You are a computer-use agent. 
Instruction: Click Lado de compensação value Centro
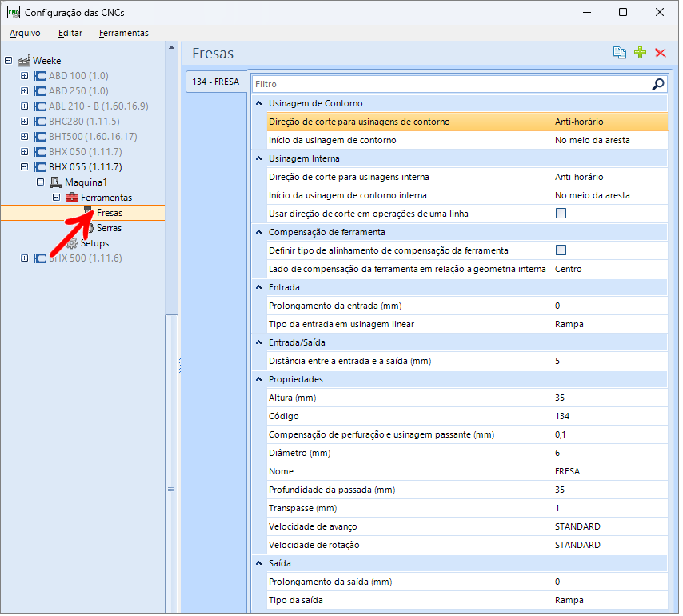coord(609,269)
